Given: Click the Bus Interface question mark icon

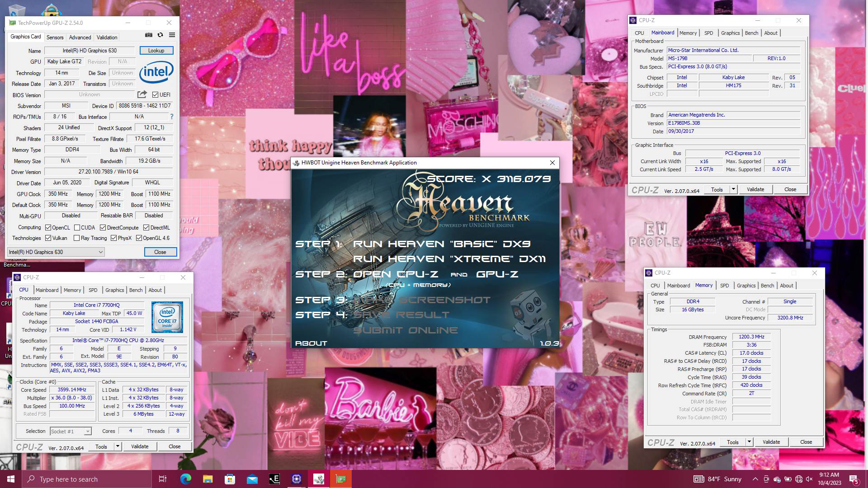Looking at the screenshot, I should pos(171,117).
